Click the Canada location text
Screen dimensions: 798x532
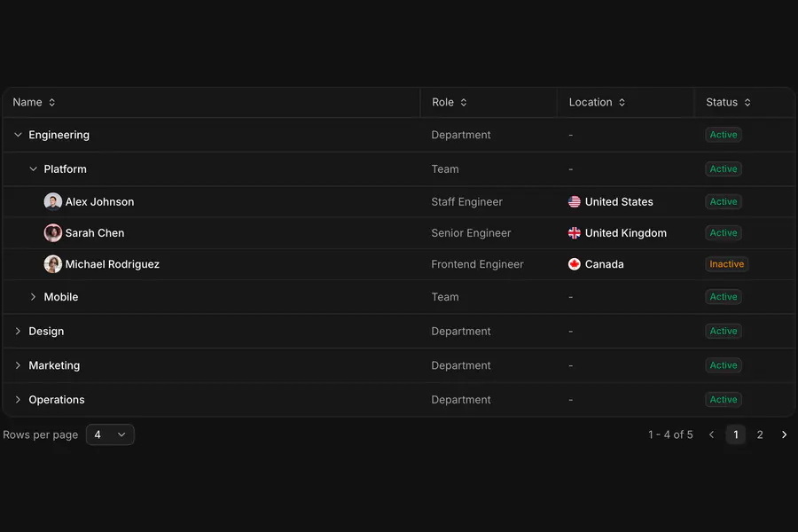604,264
